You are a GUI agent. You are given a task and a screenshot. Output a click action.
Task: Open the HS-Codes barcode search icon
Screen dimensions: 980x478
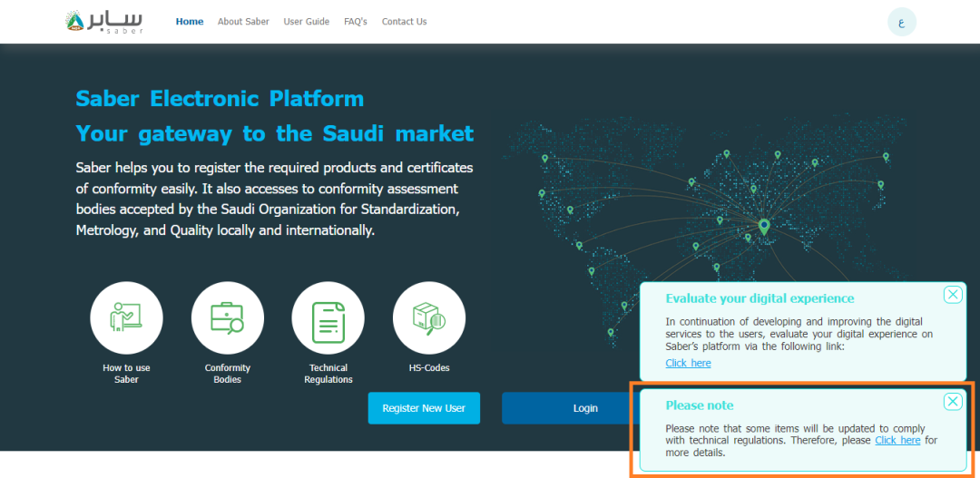[428, 318]
